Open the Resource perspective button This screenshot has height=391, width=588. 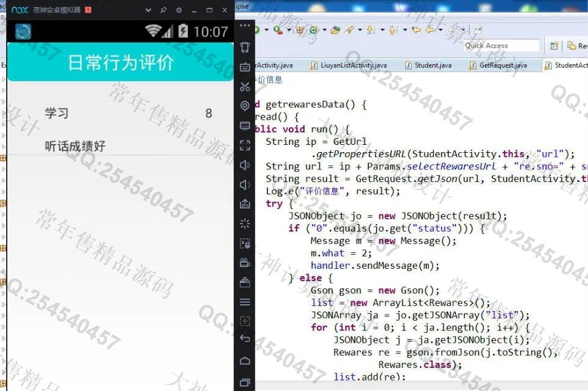point(577,46)
